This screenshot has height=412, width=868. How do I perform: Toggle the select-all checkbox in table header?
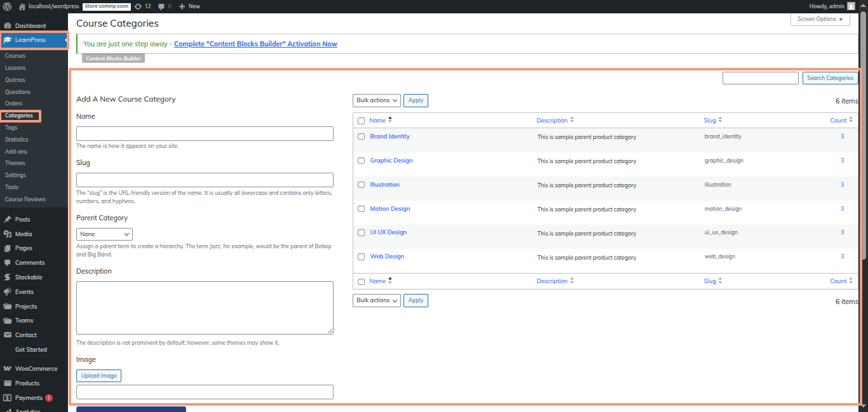point(362,121)
